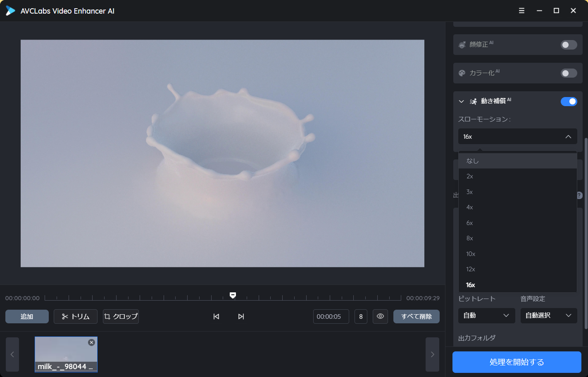The image size is (588, 377).
Task: Choose なし from slow motion list
Action: pos(472,161)
